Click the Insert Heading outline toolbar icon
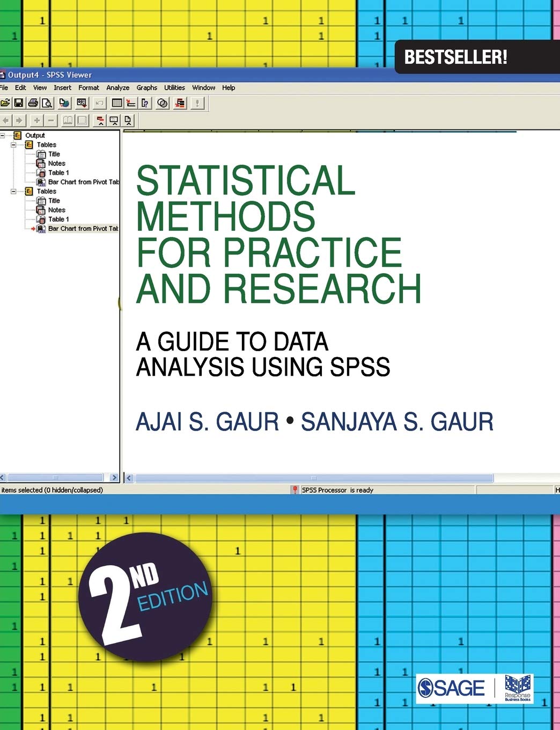Image resolution: width=560 pixels, height=730 pixels. pyautogui.click(x=100, y=121)
